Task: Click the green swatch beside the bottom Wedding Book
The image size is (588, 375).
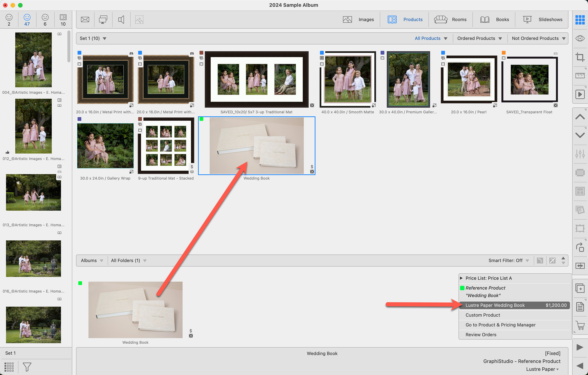Action: click(80, 283)
